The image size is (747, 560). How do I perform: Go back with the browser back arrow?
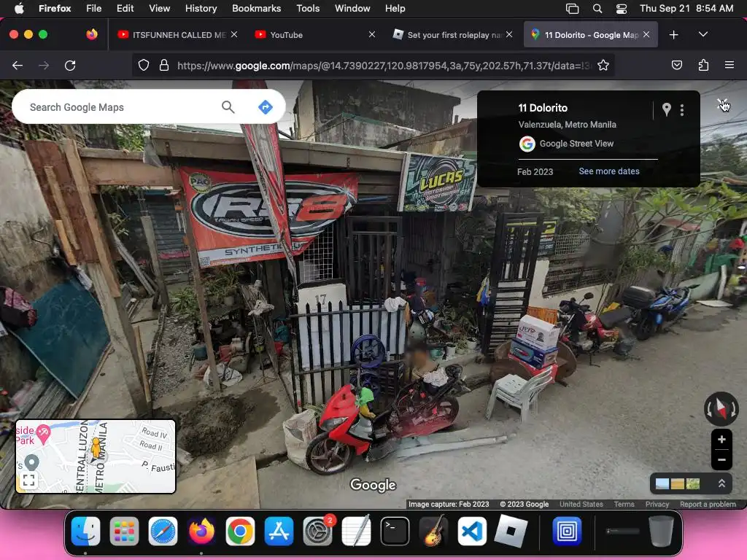tap(18, 65)
